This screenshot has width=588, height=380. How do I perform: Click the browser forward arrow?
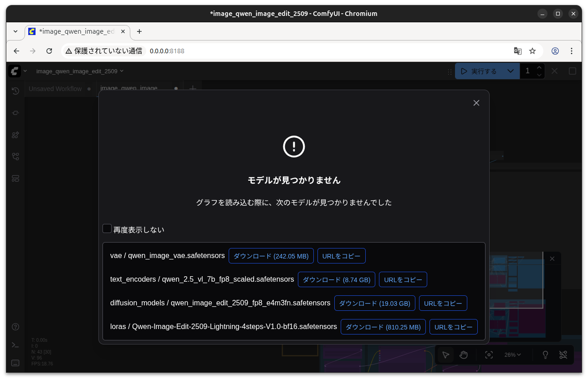click(x=33, y=51)
